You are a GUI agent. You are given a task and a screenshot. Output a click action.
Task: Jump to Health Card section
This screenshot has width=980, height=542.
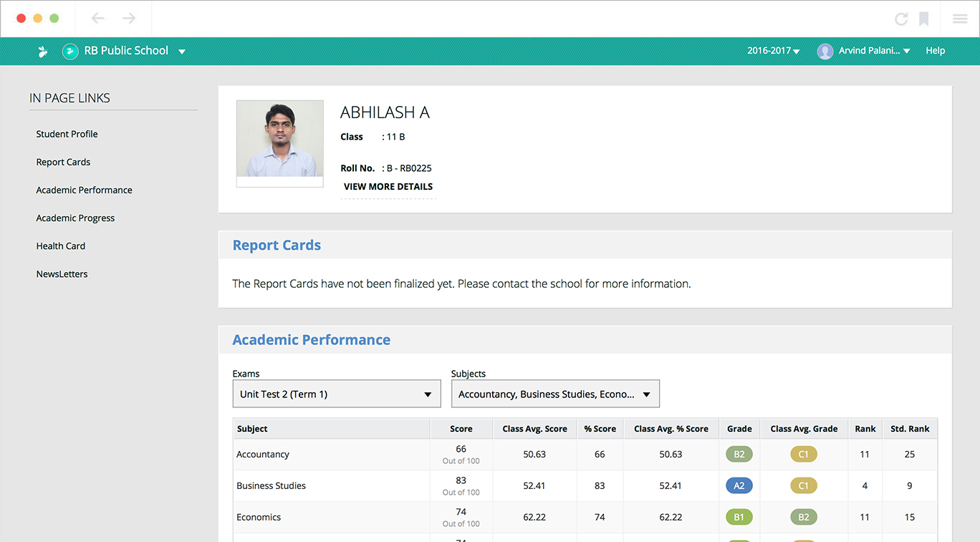click(x=61, y=246)
